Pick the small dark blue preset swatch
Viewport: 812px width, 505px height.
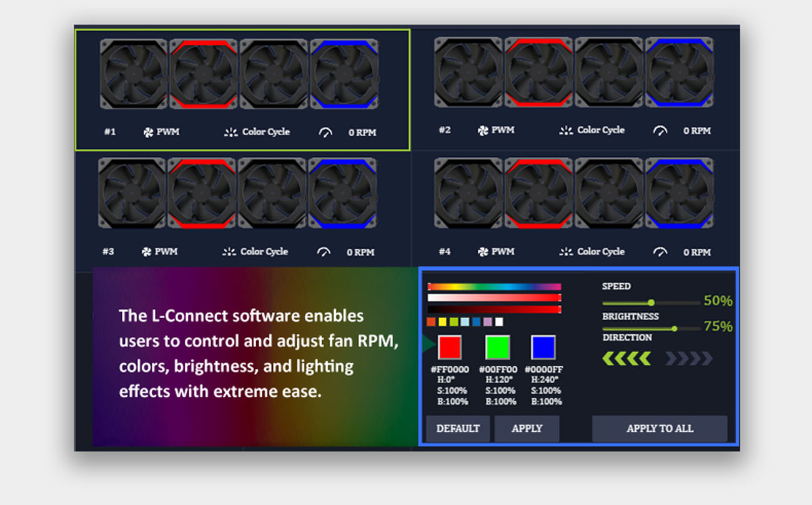tap(477, 322)
